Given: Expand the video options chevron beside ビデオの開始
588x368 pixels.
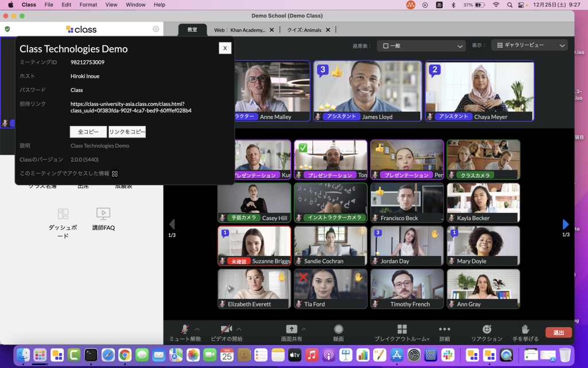Looking at the screenshot, I should (239, 329).
